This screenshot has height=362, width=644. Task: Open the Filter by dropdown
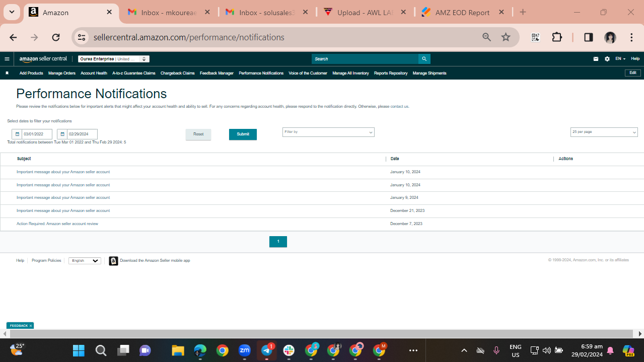pos(328,132)
